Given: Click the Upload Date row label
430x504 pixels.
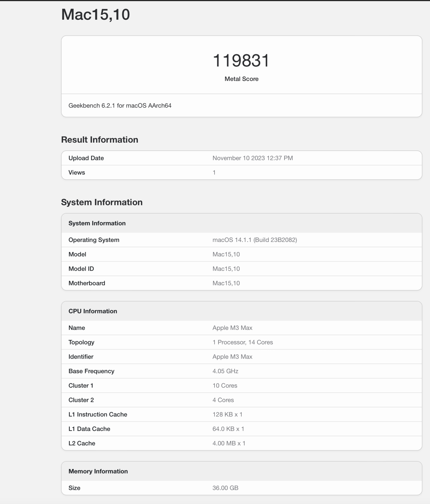Looking at the screenshot, I should (86, 158).
